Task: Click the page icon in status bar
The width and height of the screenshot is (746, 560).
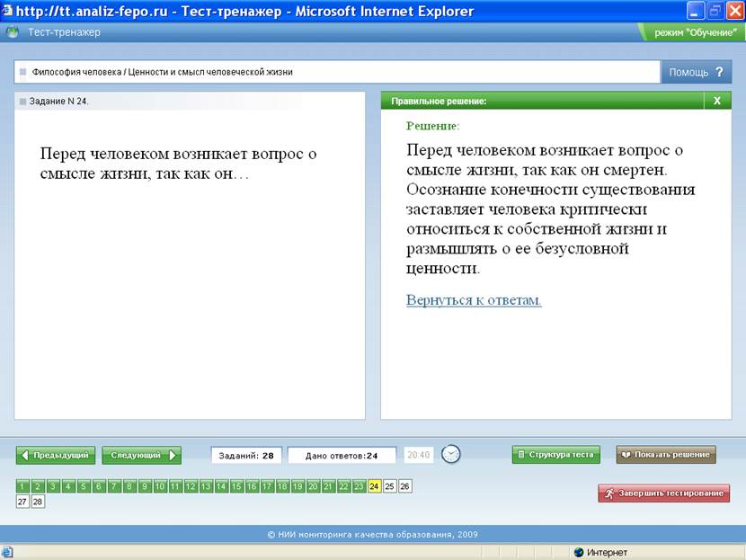Action: point(7,552)
